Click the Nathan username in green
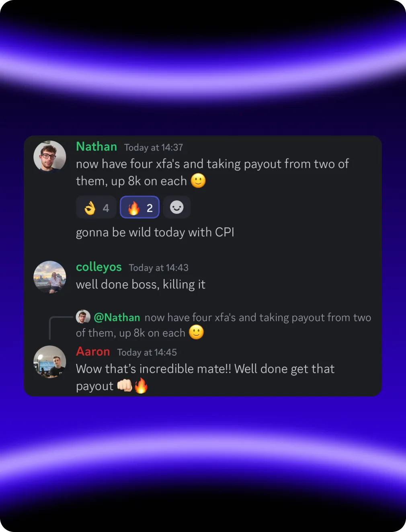The width and height of the screenshot is (406, 532). point(96,146)
